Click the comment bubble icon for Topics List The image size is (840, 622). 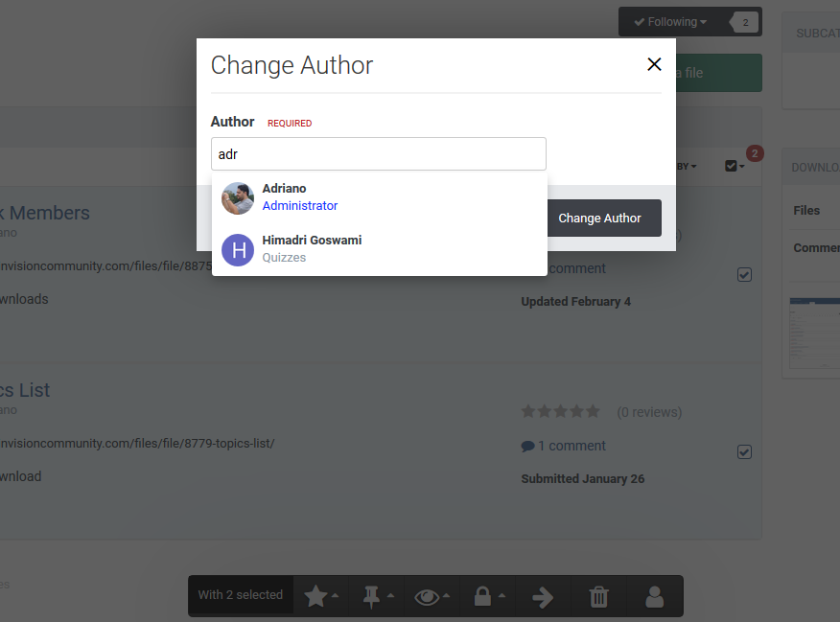pos(527,446)
